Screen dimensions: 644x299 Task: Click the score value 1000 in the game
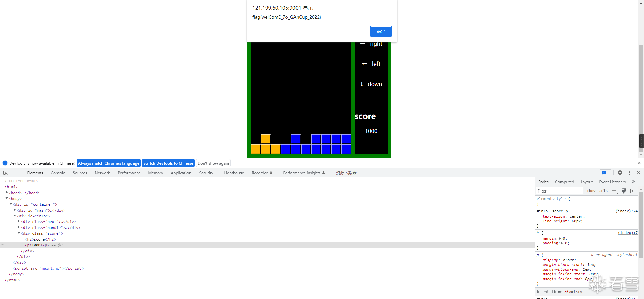pyautogui.click(x=371, y=131)
